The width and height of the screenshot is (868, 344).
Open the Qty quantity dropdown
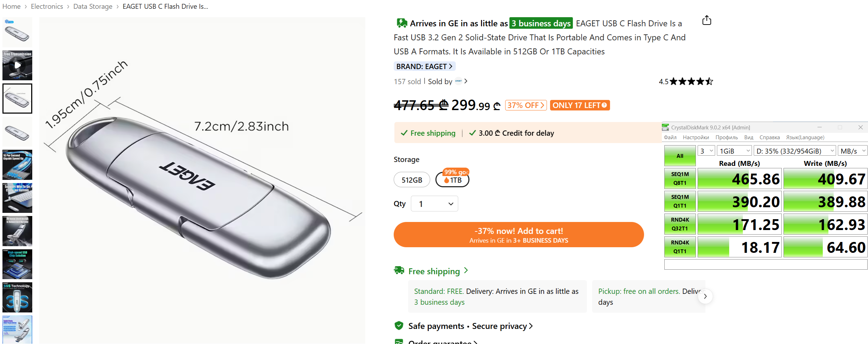coord(434,204)
